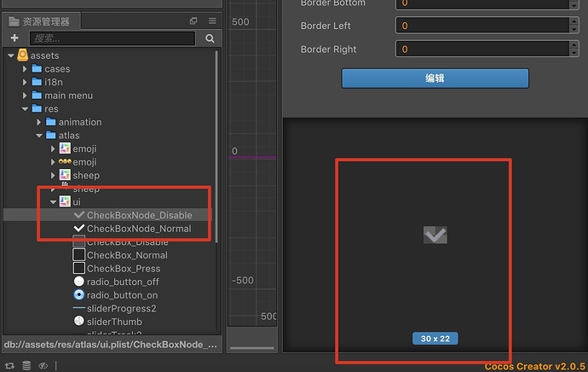Click the plus icon to create a new asset
This screenshot has width=588, height=372.
coord(14,38)
